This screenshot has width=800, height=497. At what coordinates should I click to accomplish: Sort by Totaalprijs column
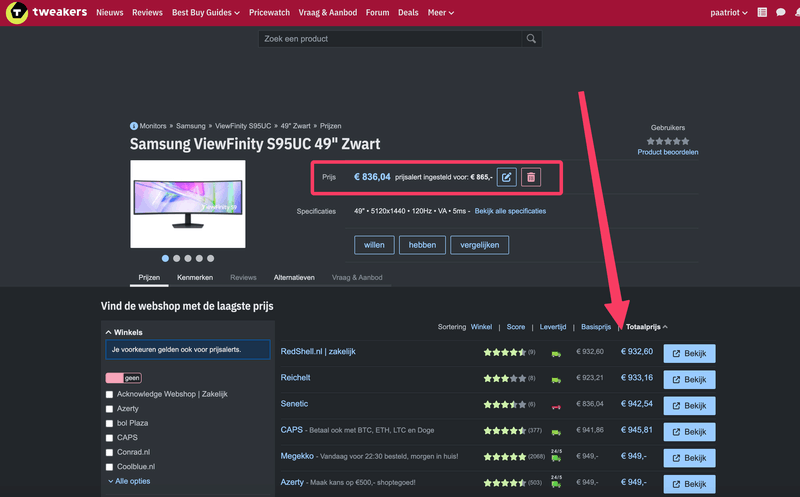(646, 327)
